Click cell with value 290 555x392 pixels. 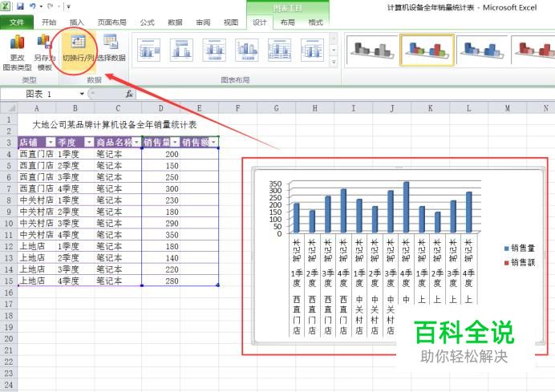pos(160,223)
